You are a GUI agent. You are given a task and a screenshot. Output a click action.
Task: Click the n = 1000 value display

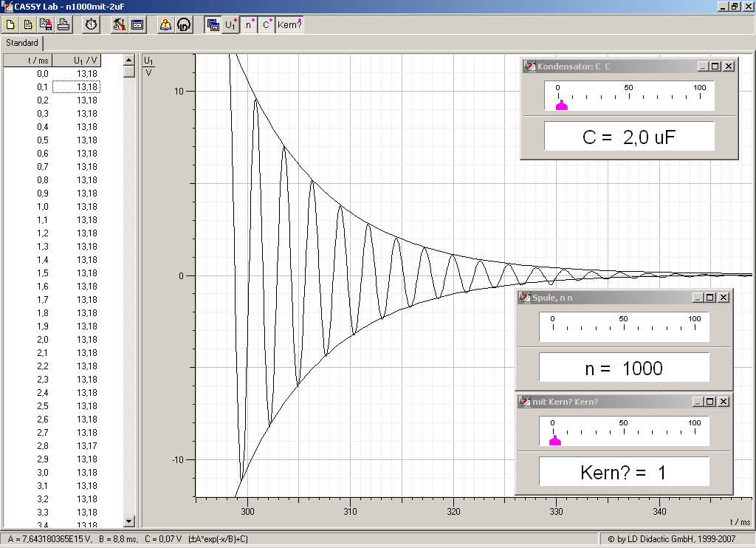[x=624, y=367]
